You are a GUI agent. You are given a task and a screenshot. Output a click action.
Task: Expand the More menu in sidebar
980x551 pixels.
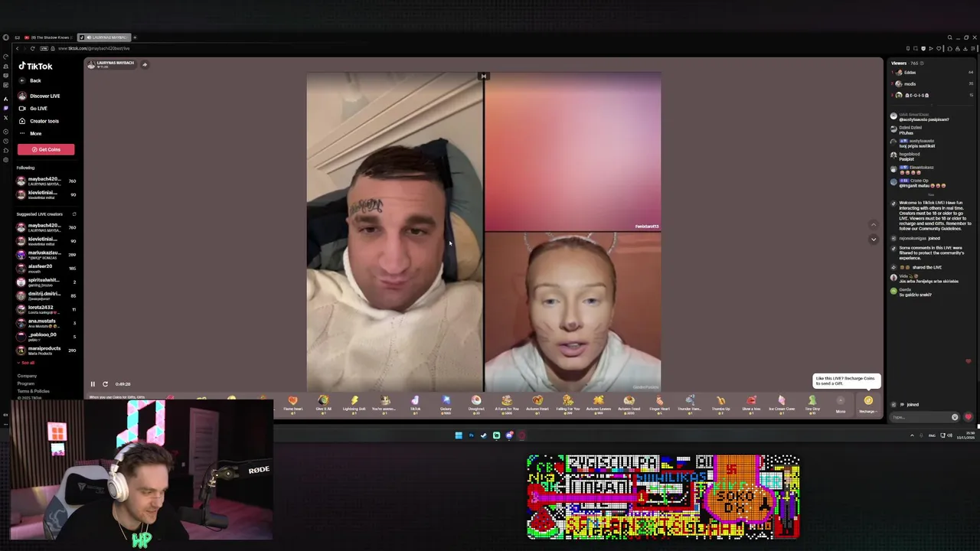click(31, 133)
